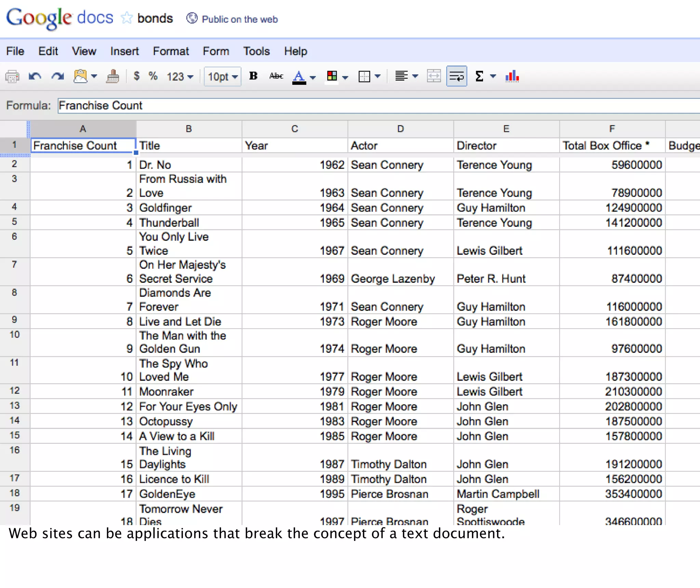Click the paint format brush icon

coord(113,76)
